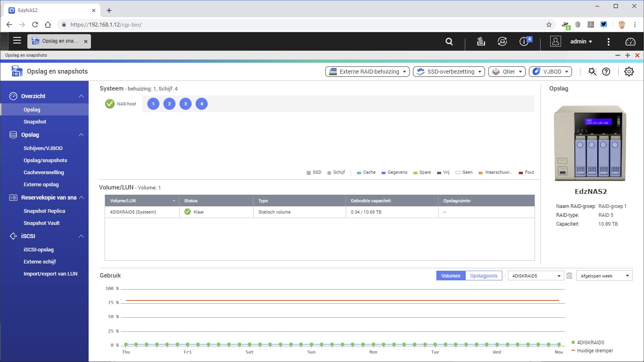Viewport: 644px width, 362px height.
Task: Switch usage view to Opslagpools
Action: pyautogui.click(x=484, y=276)
